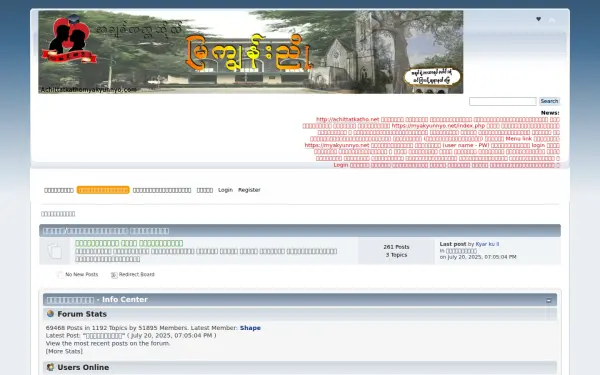The width and height of the screenshot is (600, 375).
Task: Click the Search button
Action: point(549,101)
